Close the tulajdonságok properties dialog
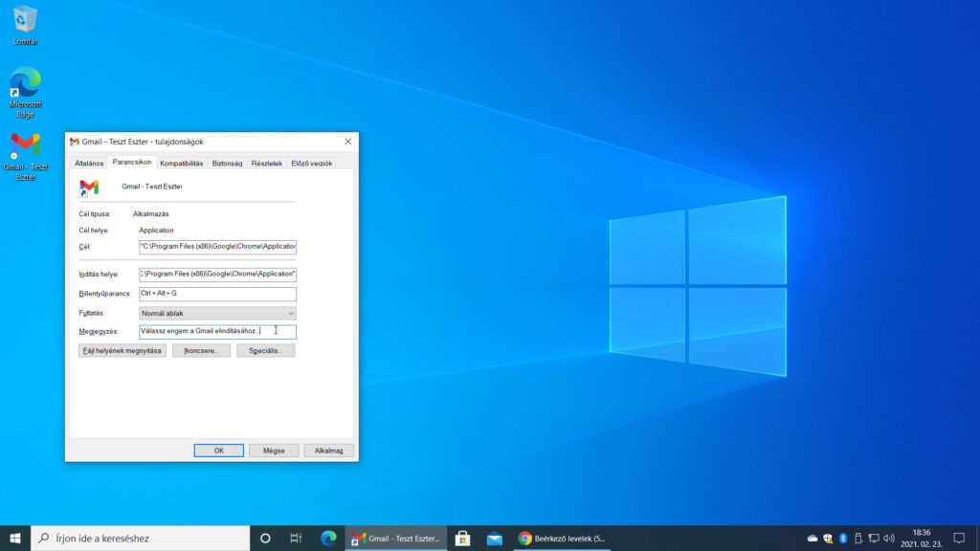The height and width of the screenshot is (551, 980). tap(348, 142)
